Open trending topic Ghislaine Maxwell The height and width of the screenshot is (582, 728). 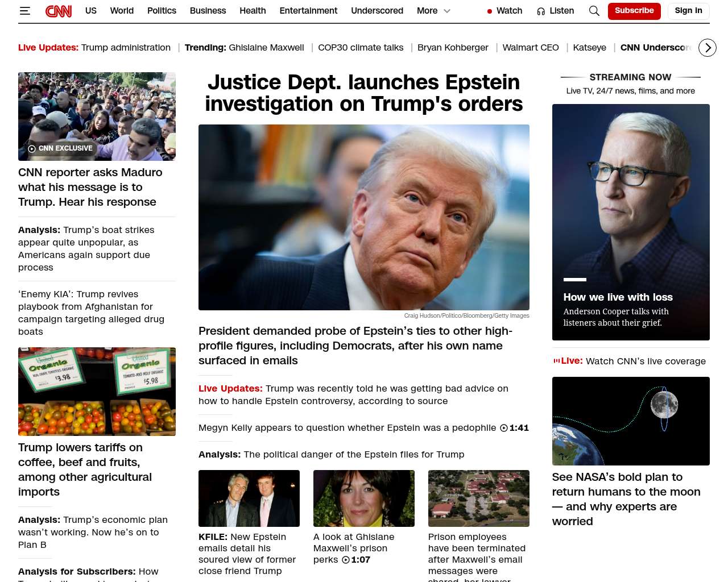point(266,48)
